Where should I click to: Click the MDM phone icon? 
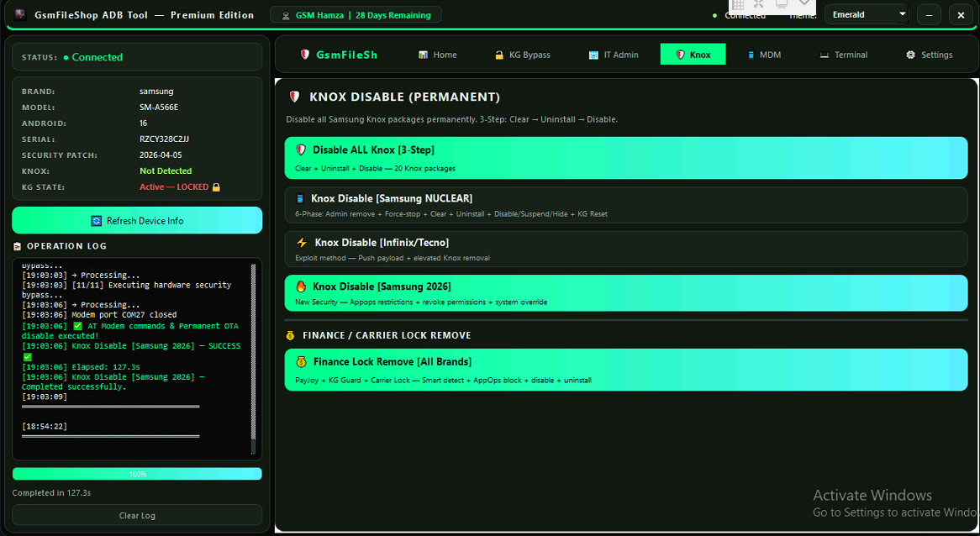click(x=751, y=55)
